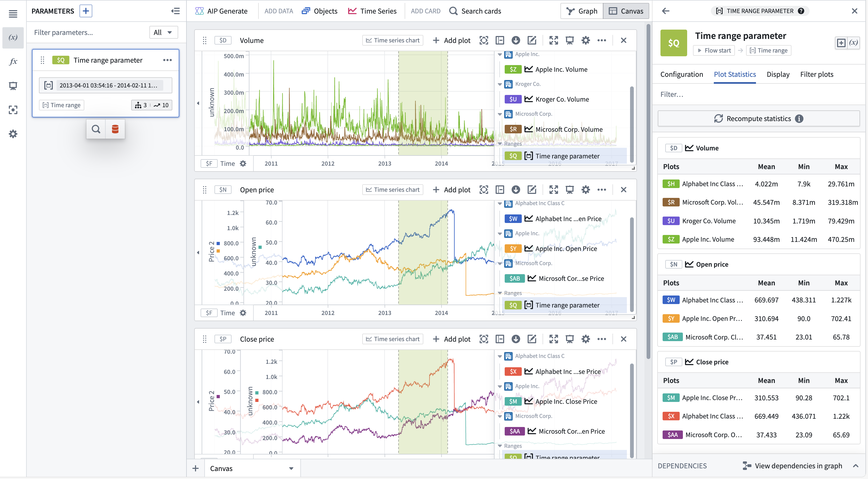This screenshot has height=479, width=868.
Task: Toggle the Time series chart type on Close price card
Action: pyautogui.click(x=393, y=339)
